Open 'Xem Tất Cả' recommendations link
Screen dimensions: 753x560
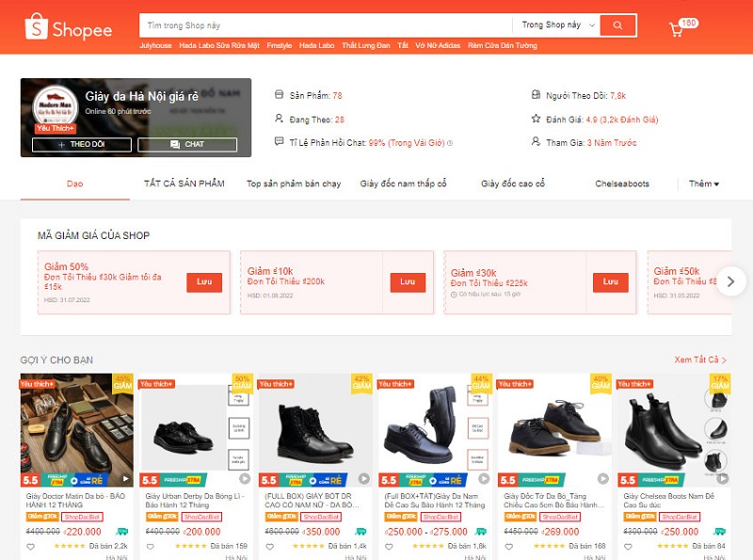pyautogui.click(x=700, y=360)
